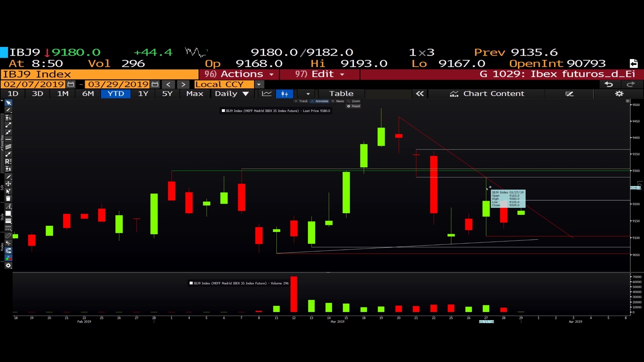Image resolution: width=644 pixels, height=362 pixels.
Task: Open the fill color swatch tool
Action: 8,214
